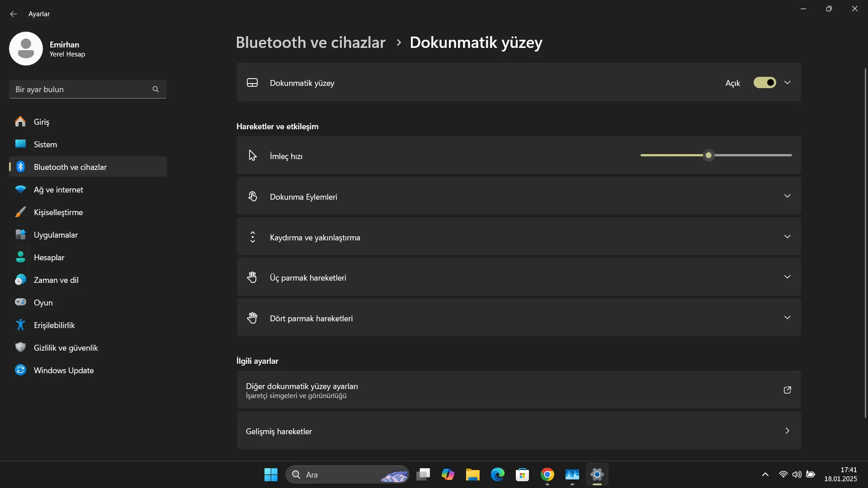Open Uygulamalar settings
The height and width of the screenshot is (488, 868).
click(88, 235)
